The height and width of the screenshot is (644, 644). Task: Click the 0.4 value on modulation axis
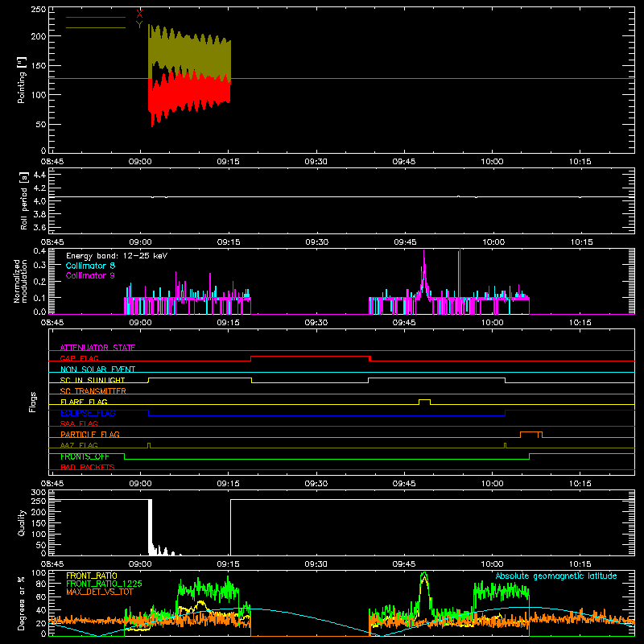[39, 251]
